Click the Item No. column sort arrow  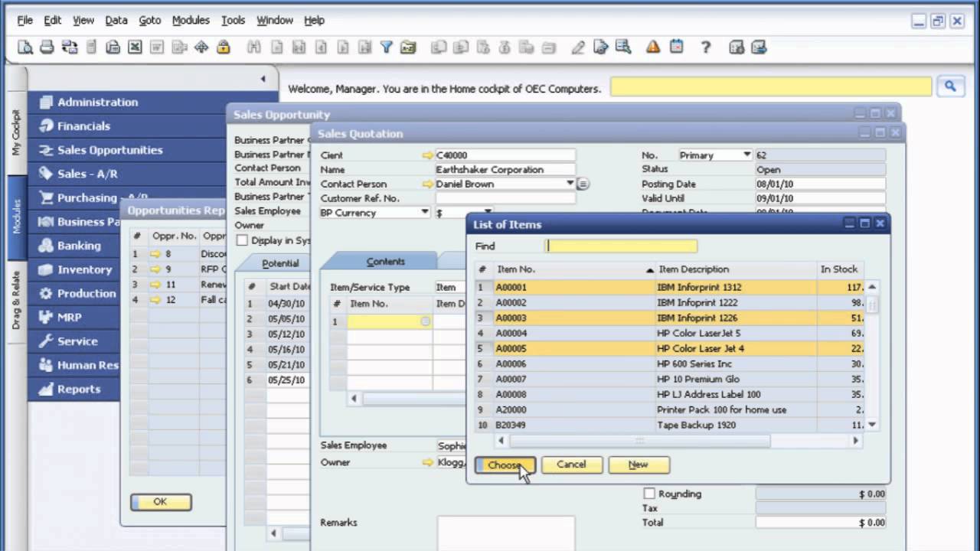pos(650,269)
